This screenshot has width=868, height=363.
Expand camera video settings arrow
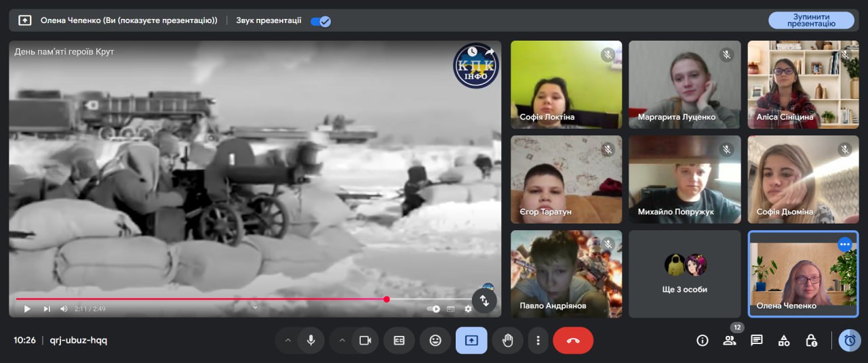click(x=342, y=341)
